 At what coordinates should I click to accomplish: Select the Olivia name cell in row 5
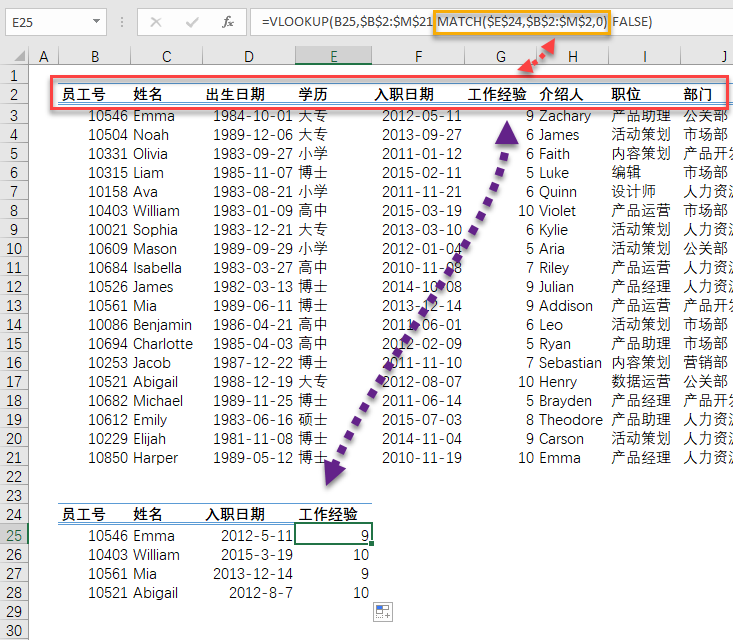[150, 154]
